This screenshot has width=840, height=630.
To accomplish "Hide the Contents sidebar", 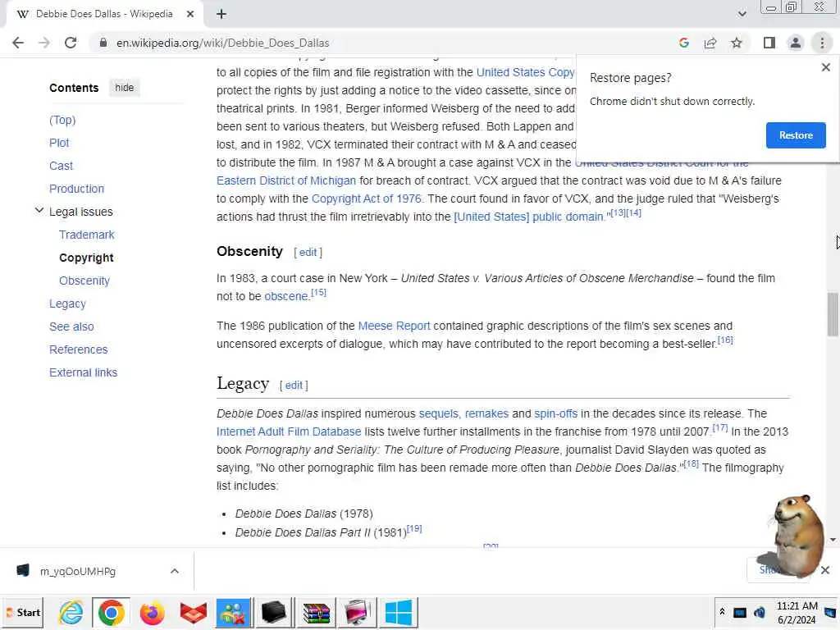I will (125, 88).
